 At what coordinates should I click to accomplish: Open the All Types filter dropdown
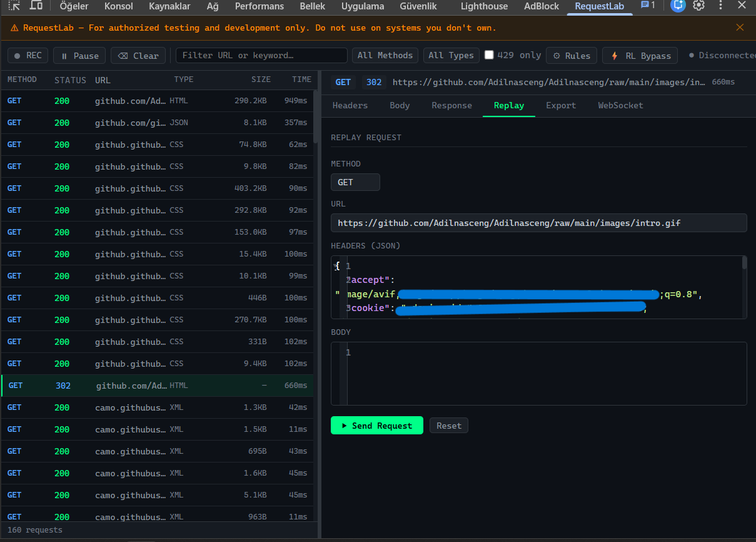pyautogui.click(x=451, y=55)
